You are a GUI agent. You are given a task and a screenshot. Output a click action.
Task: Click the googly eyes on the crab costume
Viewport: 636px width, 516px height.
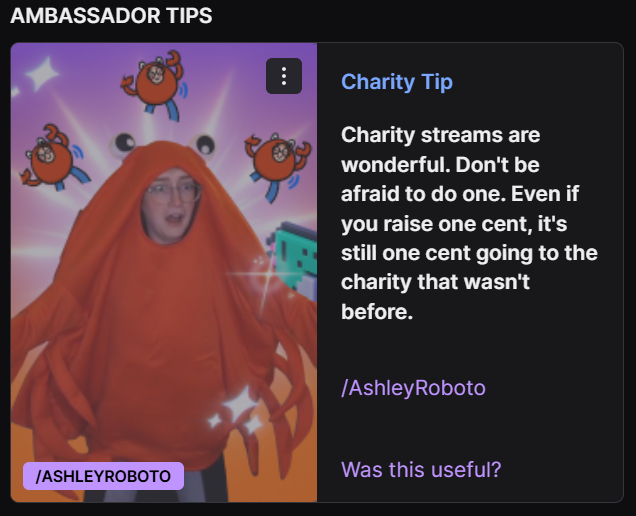tap(162, 145)
